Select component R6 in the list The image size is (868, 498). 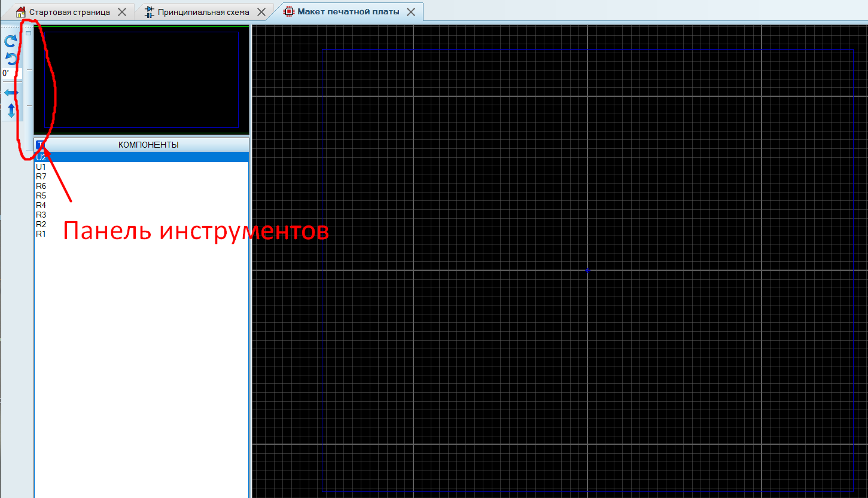click(x=141, y=186)
